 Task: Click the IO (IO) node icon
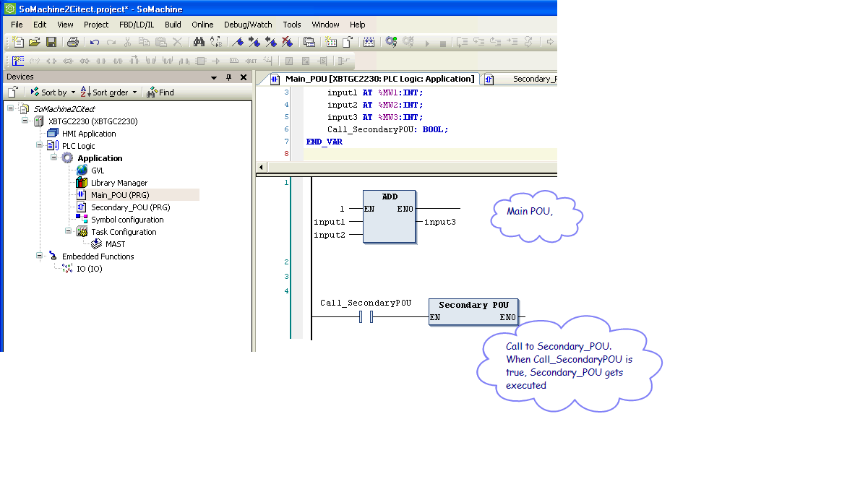point(68,269)
